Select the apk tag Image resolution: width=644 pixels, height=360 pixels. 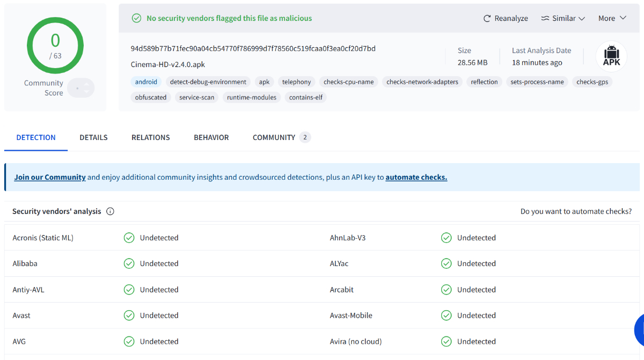click(x=265, y=82)
